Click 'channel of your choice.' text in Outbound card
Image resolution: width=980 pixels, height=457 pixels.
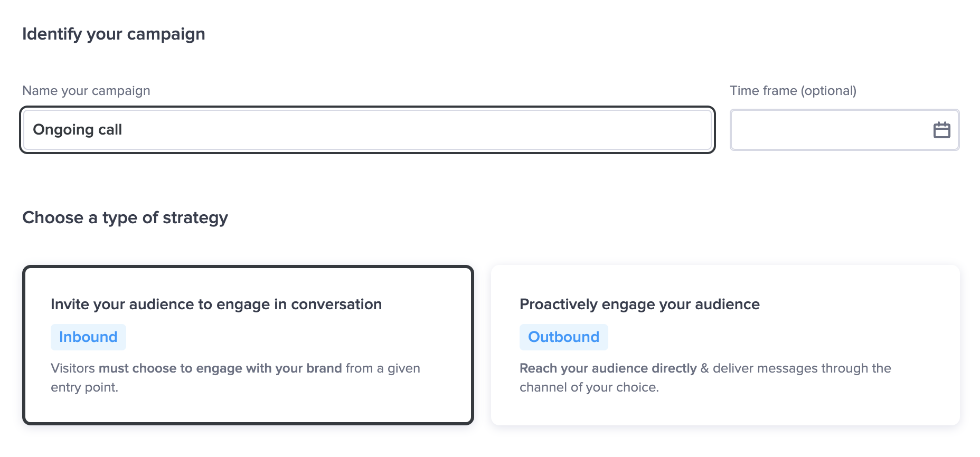pos(589,387)
